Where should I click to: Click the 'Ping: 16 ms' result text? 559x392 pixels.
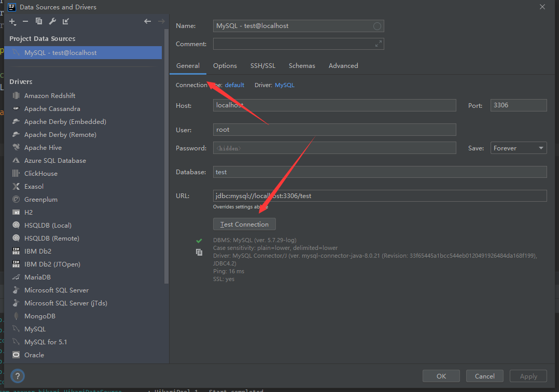pos(229,271)
